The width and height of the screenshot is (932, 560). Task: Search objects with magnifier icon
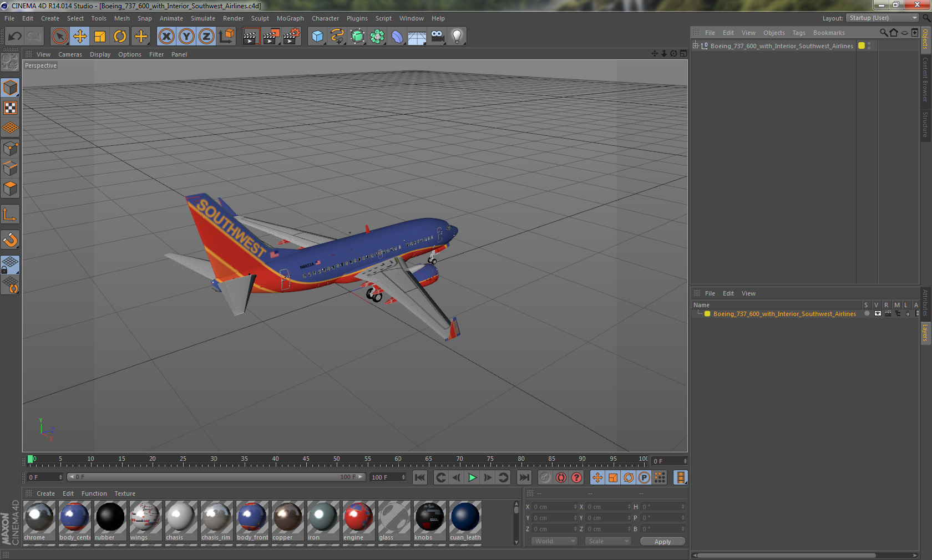click(883, 33)
